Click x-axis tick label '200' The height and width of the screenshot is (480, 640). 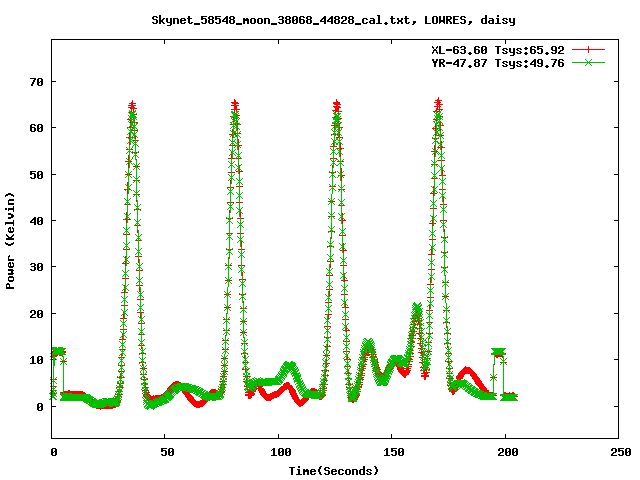(507, 452)
